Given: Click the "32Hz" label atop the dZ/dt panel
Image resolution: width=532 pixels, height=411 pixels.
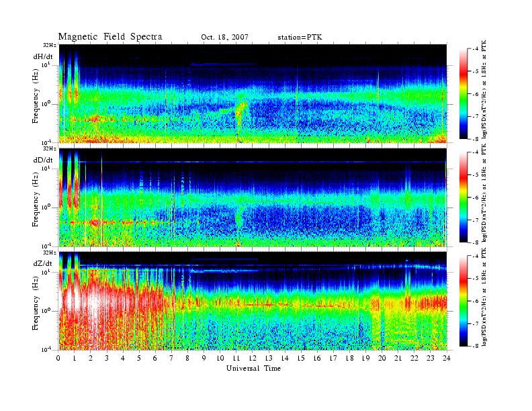Looking at the screenshot, I should point(50,253).
